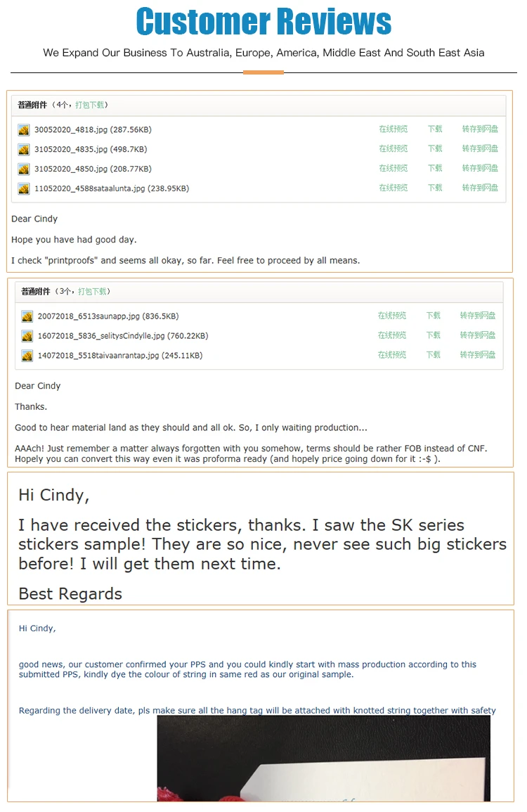Click 下载 for 20072018_6513saunapp.jpg

(434, 316)
